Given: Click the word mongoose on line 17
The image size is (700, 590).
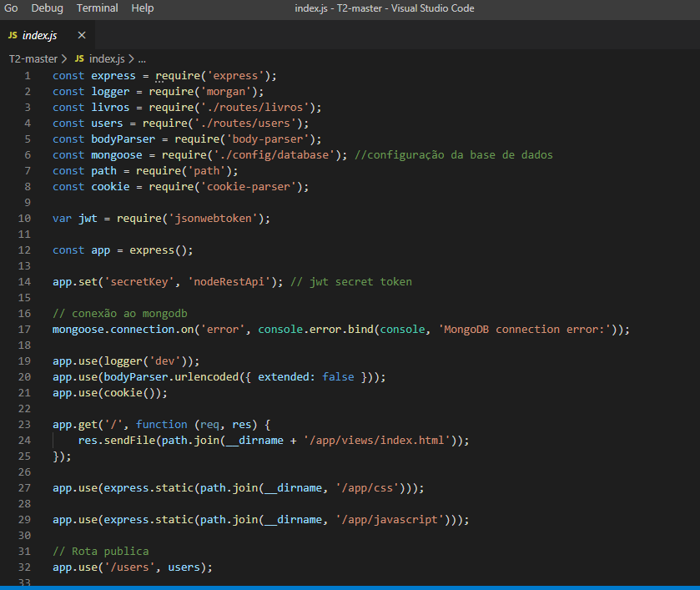Looking at the screenshot, I should (78, 329).
